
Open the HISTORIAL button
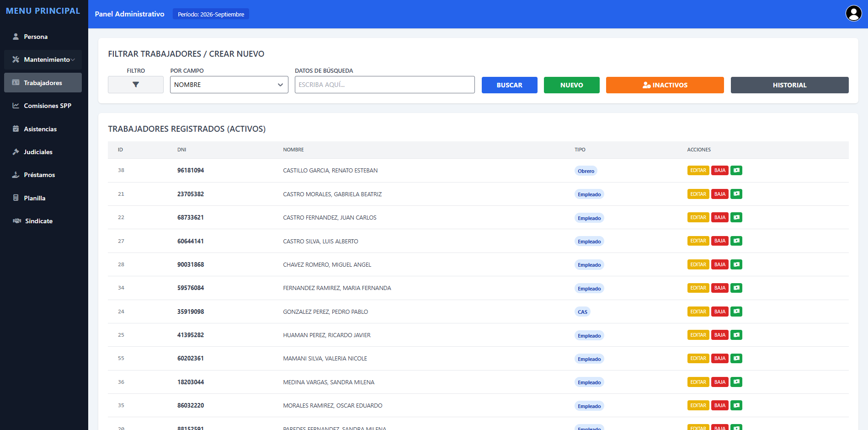coord(790,85)
